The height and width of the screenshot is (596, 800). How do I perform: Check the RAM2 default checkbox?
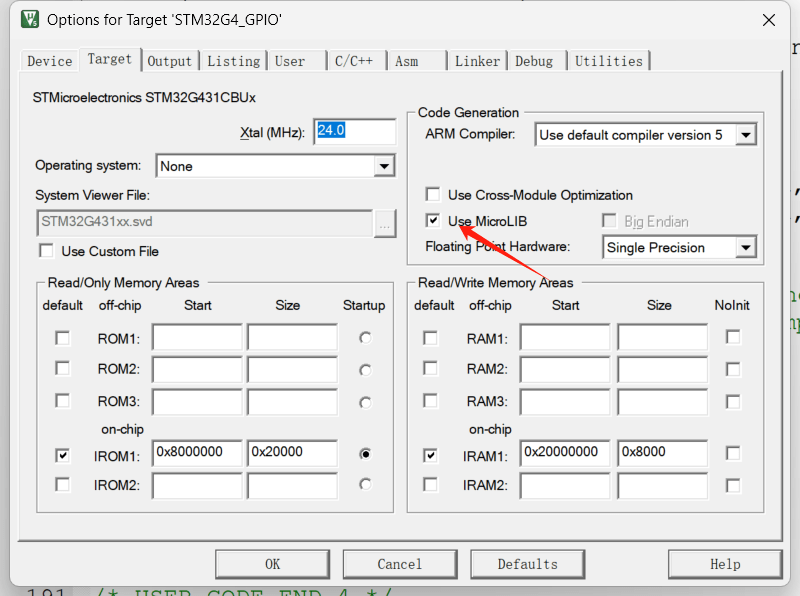point(430,368)
